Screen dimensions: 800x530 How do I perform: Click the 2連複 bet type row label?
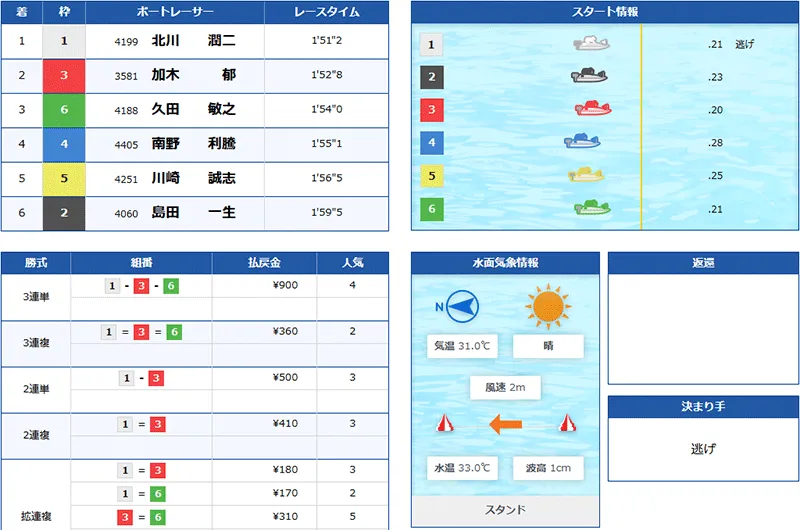pyautogui.click(x=36, y=435)
